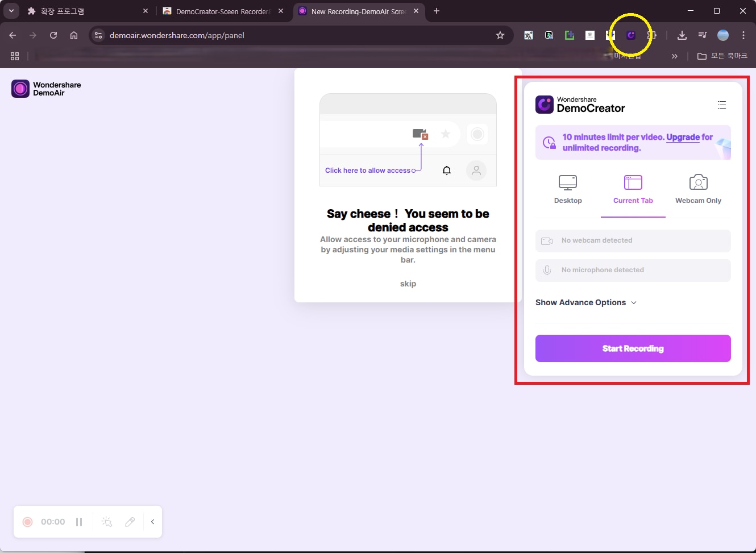Click the Upgrade link
This screenshot has height=553, width=756.
point(683,137)
